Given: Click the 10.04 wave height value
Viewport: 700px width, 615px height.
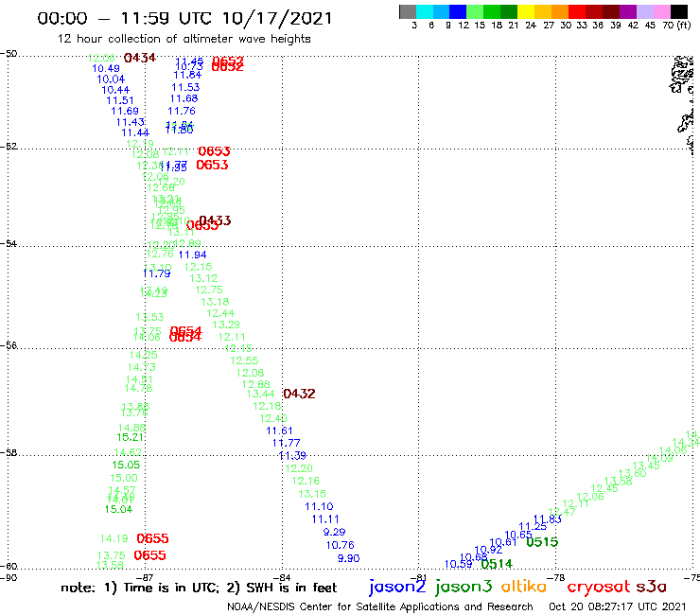Looking at the screenshot, I should tap(111, 79).
